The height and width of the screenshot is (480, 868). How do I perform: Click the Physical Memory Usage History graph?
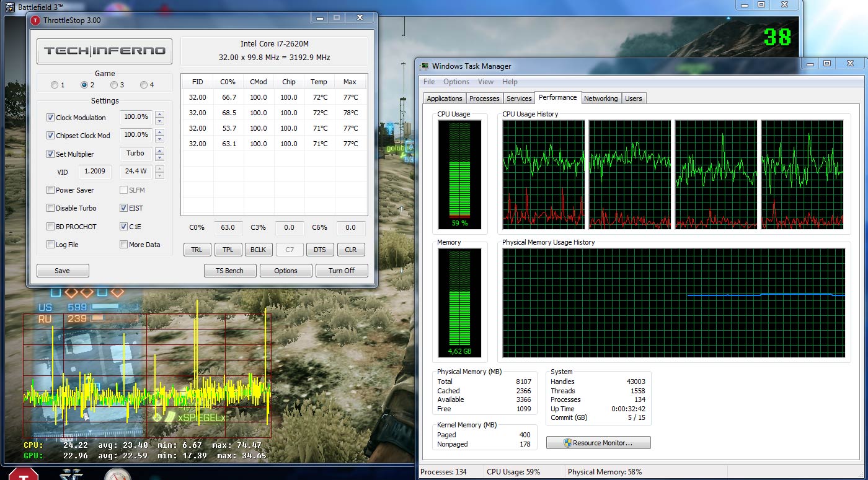673,303
